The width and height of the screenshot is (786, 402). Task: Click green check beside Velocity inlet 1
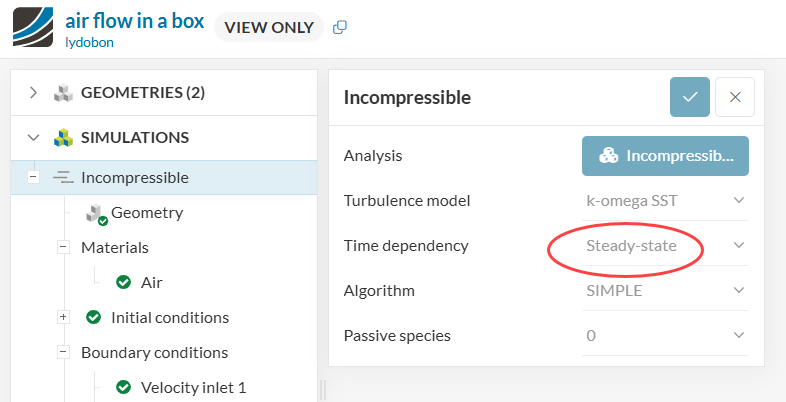pos(124,387)
